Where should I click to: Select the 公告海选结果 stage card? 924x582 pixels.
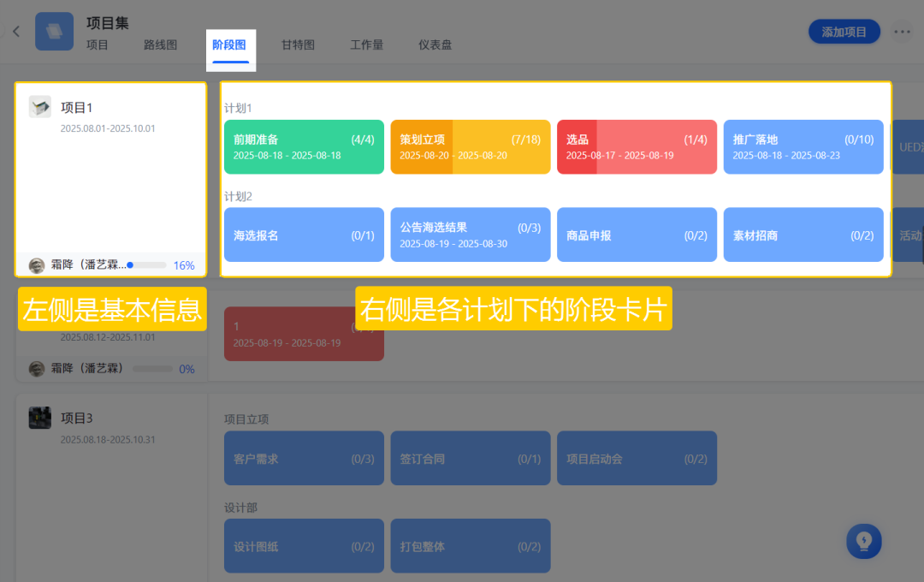470,235
